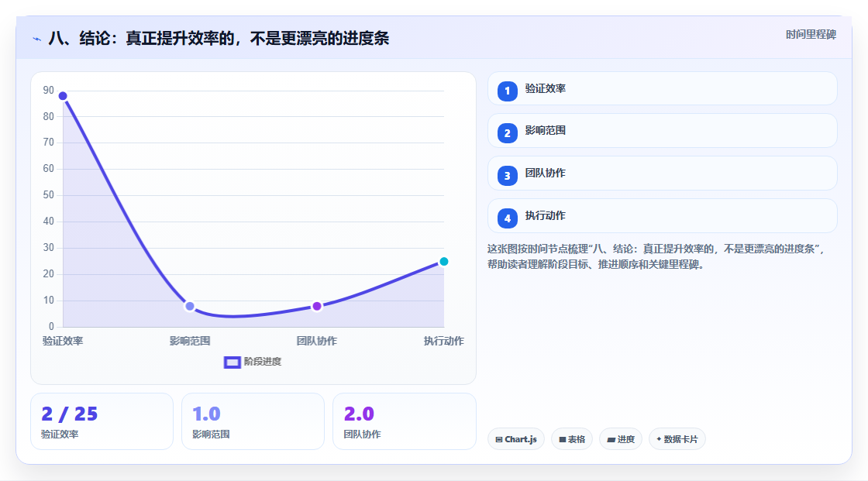Screen dimensions: 868x481
Task: Click the description paragraph starting 这张图按时间节点
Action: tap(657, 256)
